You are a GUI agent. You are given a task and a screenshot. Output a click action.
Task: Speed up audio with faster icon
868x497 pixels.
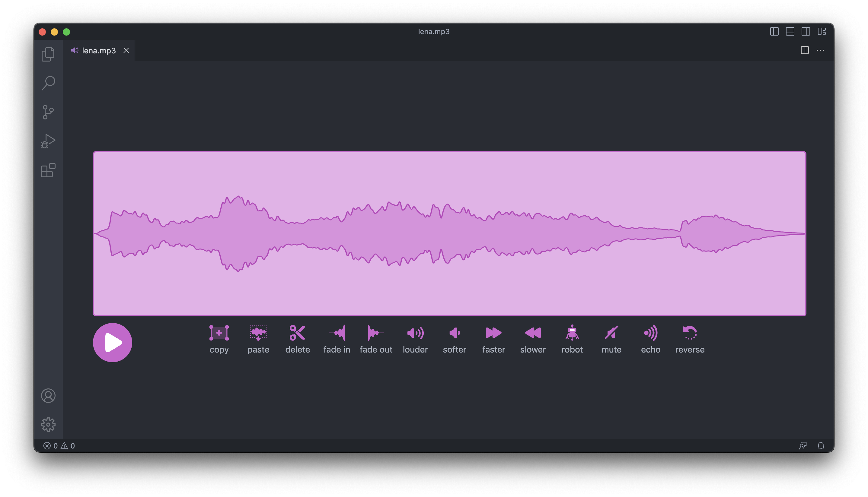[x=494, y=333]
